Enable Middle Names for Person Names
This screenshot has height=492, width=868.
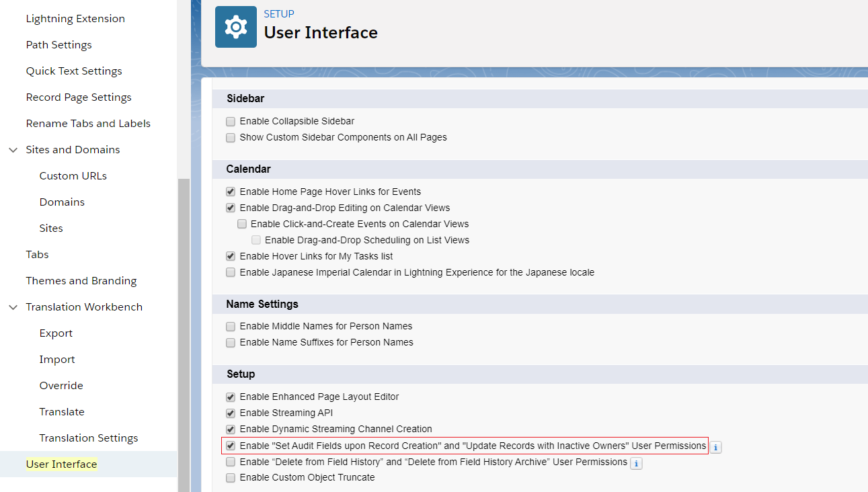tap(231, 327)
